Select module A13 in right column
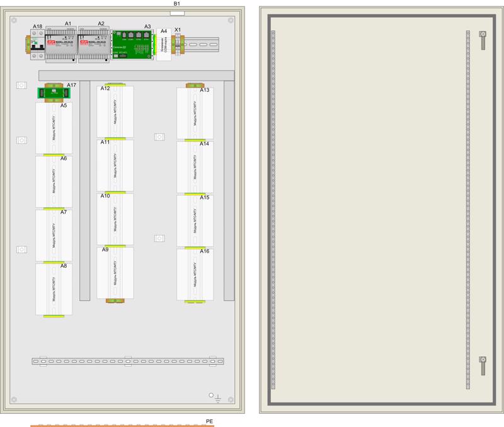504x427 pixels. pyautogui.click(x=195, y=113)
